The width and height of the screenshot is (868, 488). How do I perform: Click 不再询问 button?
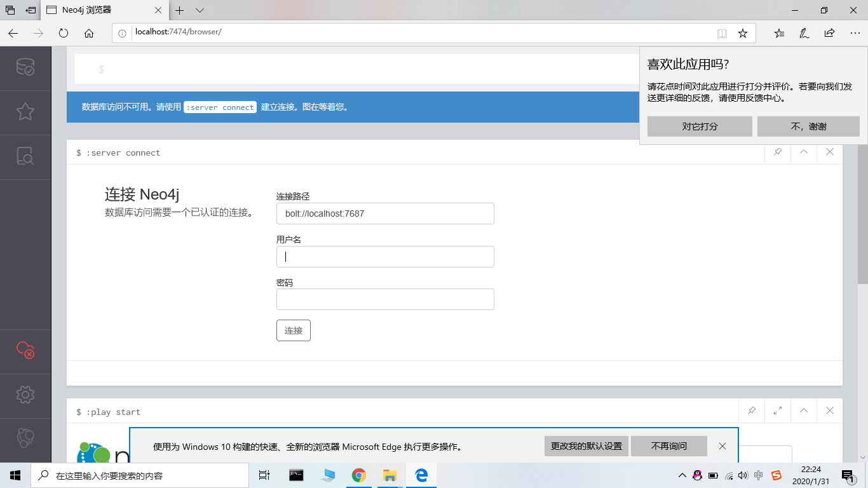pos(669,446)
